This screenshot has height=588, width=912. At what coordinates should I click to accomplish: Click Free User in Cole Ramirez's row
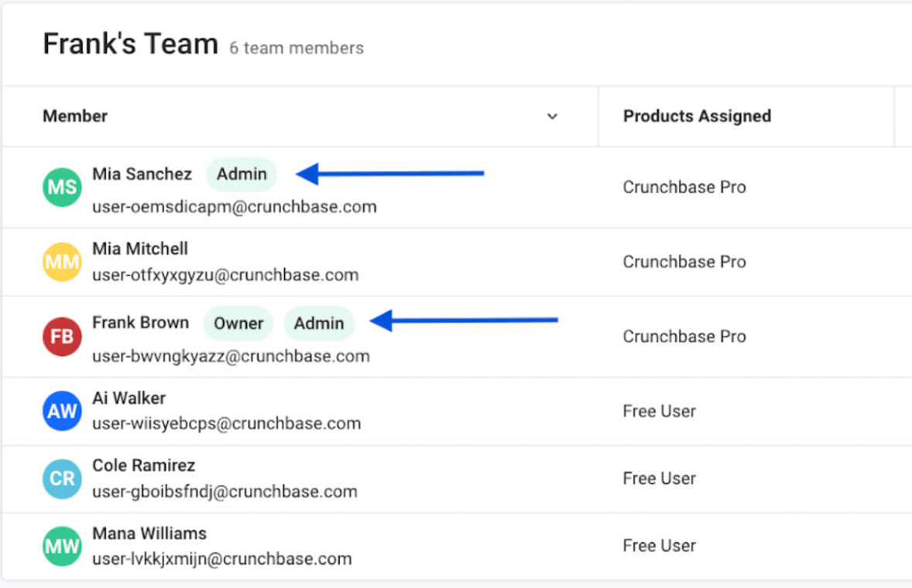[660, 479]
